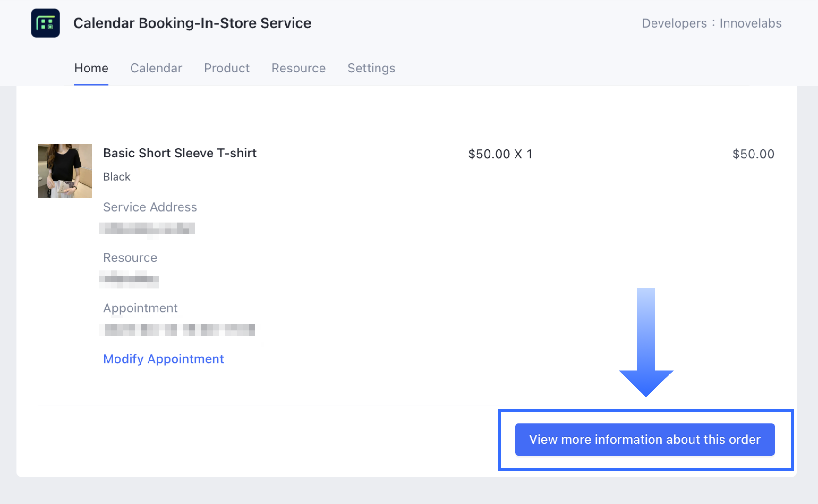Click the Developers Innovelabs text
The width and height of the screenshot is (818, 504).
711,23
